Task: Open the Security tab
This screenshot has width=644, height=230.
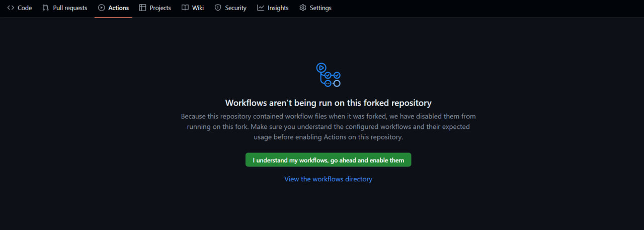Action: coord(230,8)
